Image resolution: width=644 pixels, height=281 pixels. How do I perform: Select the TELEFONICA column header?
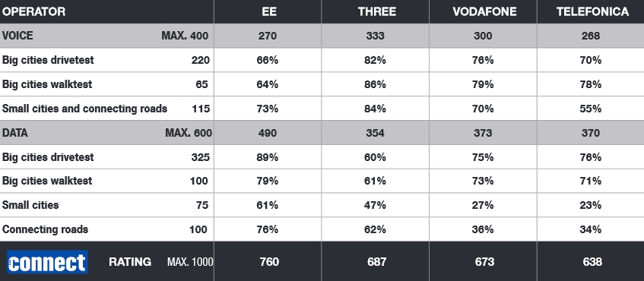pos(592,11)
